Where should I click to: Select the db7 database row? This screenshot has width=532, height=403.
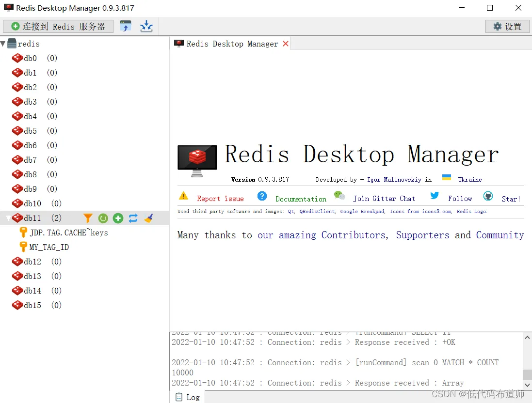tap(84, 160)
